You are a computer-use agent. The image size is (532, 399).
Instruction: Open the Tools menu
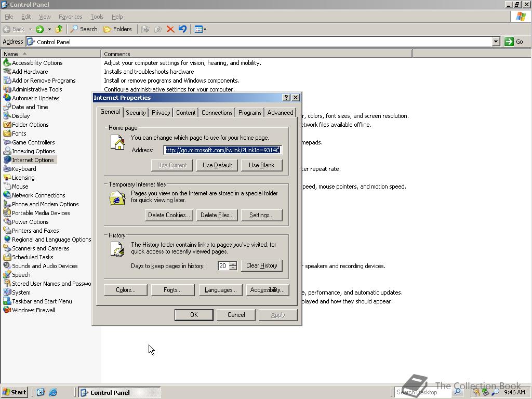pos(97,17)
